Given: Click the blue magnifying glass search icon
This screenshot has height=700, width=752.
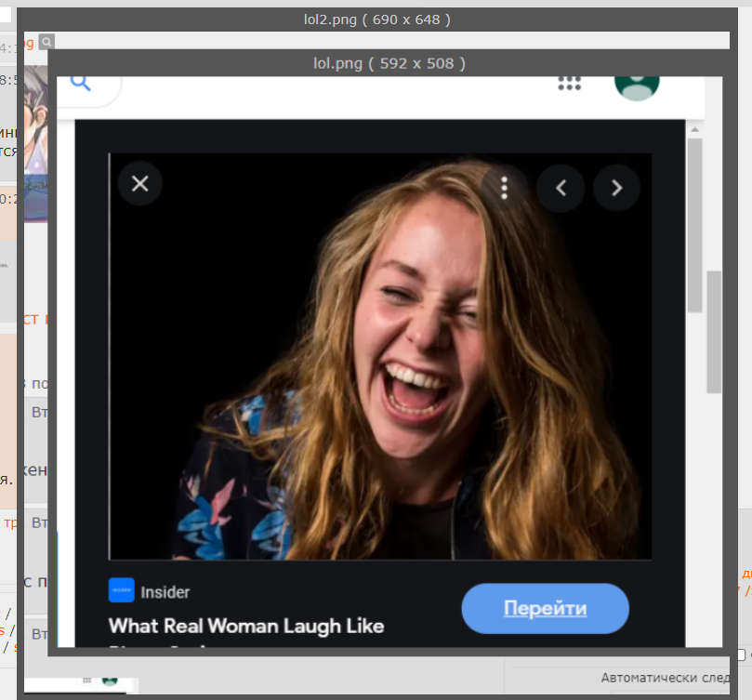Looking at the screenshot, I should click(x=81, y=83).
